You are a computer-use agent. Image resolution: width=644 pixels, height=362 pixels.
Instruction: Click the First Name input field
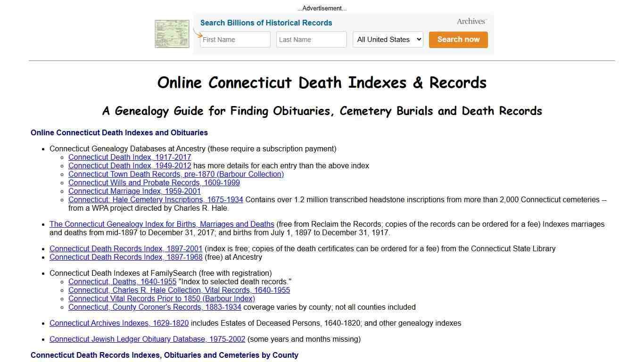pyautogui.click(x=235, y=40)
